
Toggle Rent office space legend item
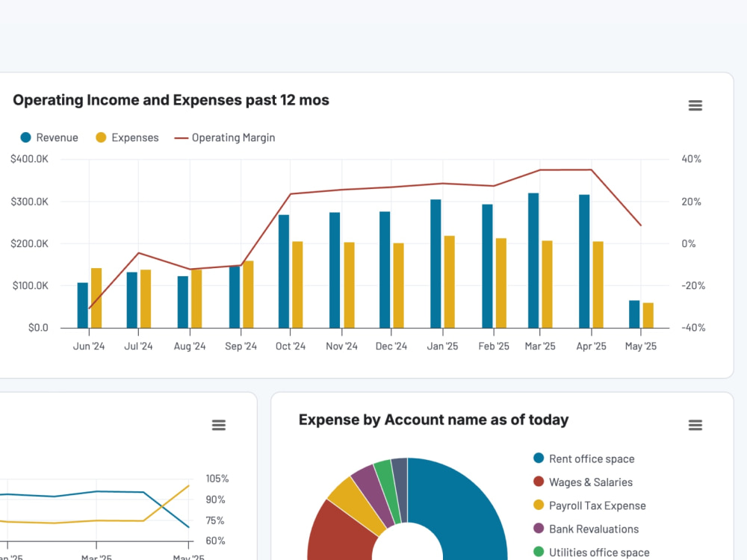(x=584, y=458)
